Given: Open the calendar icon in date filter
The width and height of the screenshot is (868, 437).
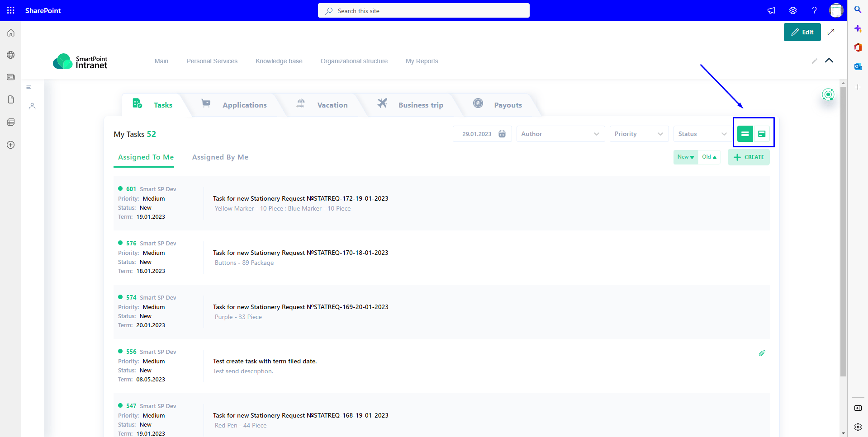Looking at the screenshot, I should point(502,134).
